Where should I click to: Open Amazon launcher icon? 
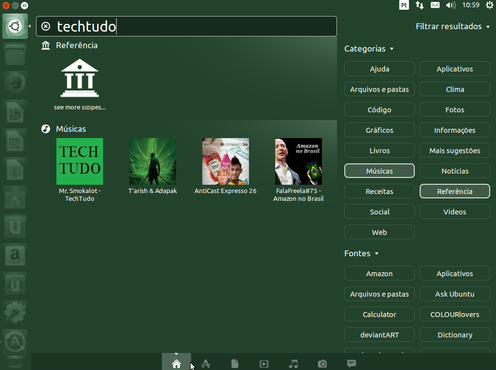pos(15,255)
